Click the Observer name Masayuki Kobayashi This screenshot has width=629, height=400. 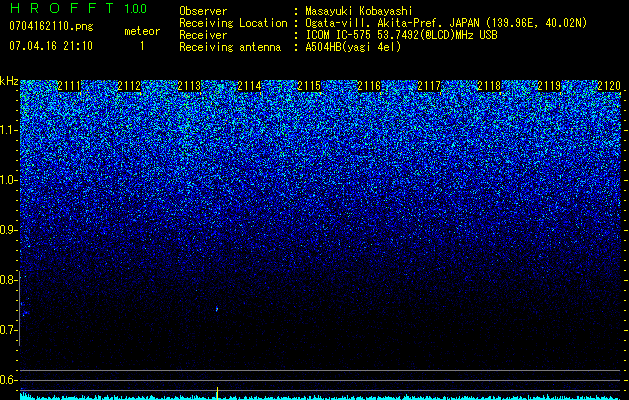(358, 11)
